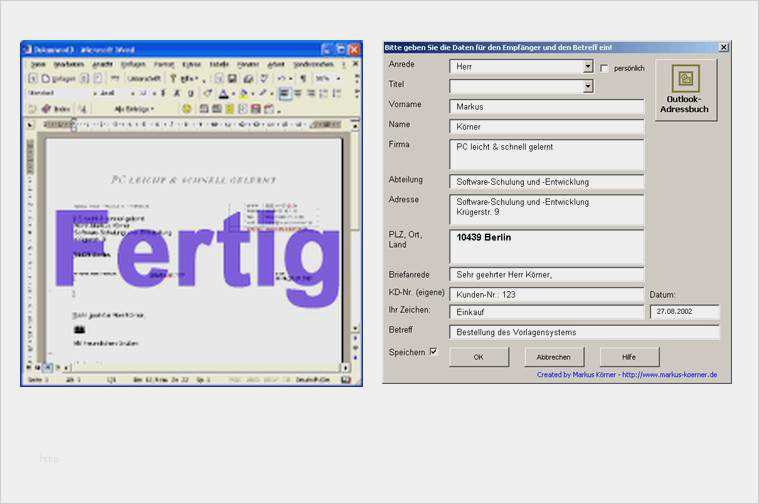Click the Datum field showing 27.08.2002
The height and width of the screenshot is (504, 759).
[684, 312]
